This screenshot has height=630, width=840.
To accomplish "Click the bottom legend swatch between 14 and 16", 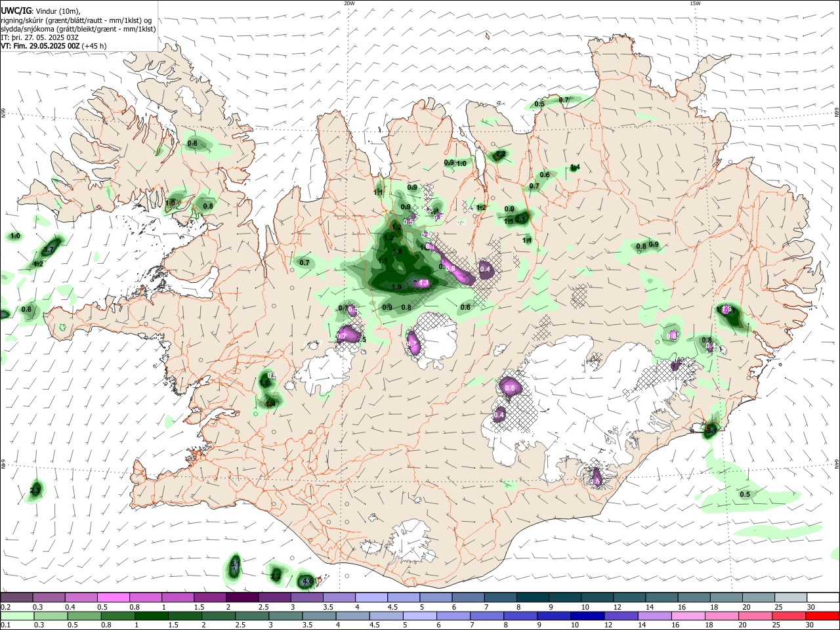I will (654, 616).
